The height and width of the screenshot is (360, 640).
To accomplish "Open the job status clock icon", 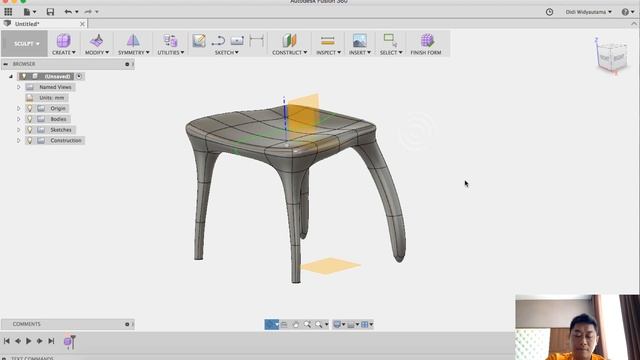I will coord(549,12).
